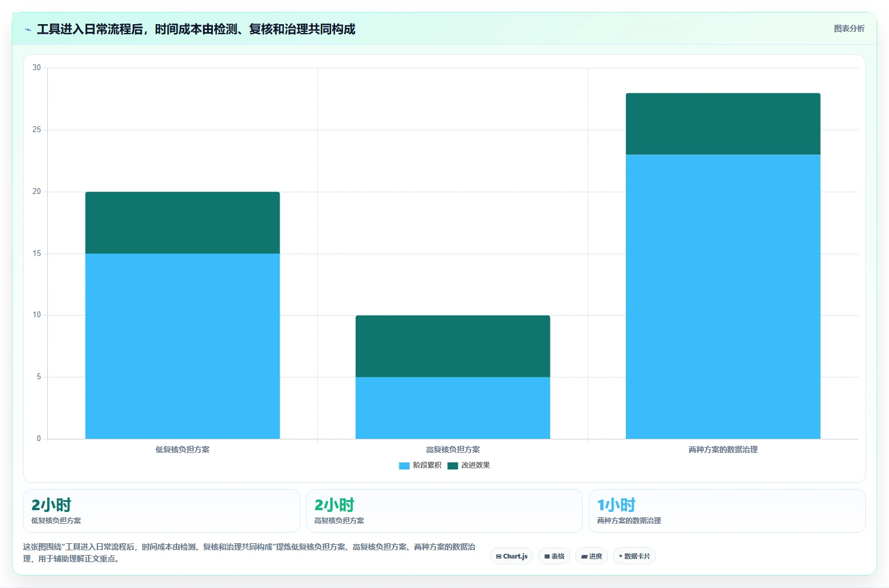889x588 pixels.
Task: Click the y-axis value 30
Action: [37, 68]
